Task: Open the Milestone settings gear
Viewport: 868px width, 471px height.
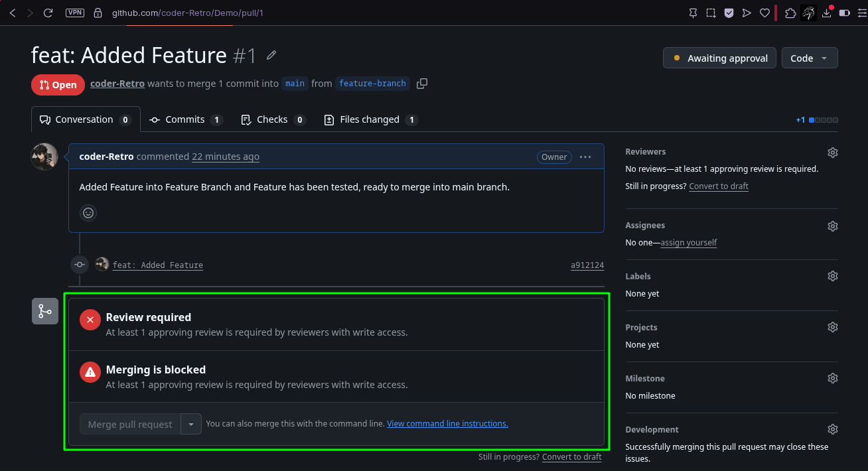Action: pos(833,378)
